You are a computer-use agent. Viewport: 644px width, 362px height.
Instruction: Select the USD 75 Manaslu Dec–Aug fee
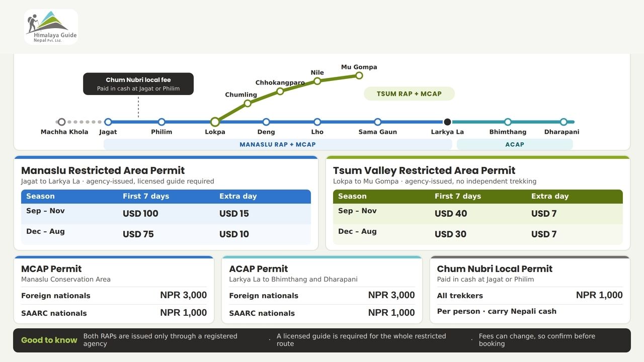click(138, 234)
